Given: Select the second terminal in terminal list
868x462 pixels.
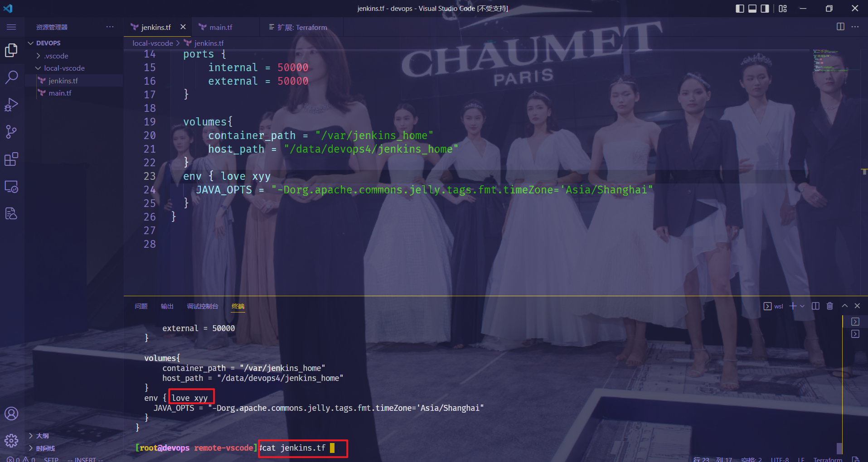Looking at the screenshot, I should 855,334.
